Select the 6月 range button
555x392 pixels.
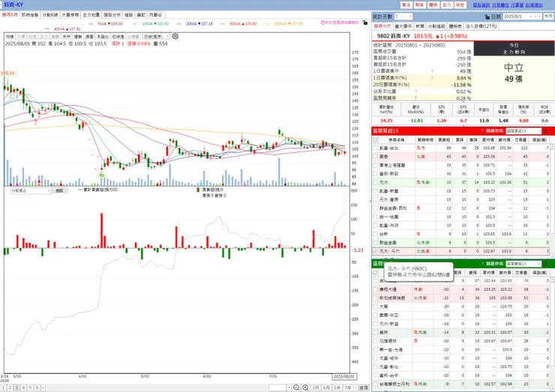click(326, 388)
